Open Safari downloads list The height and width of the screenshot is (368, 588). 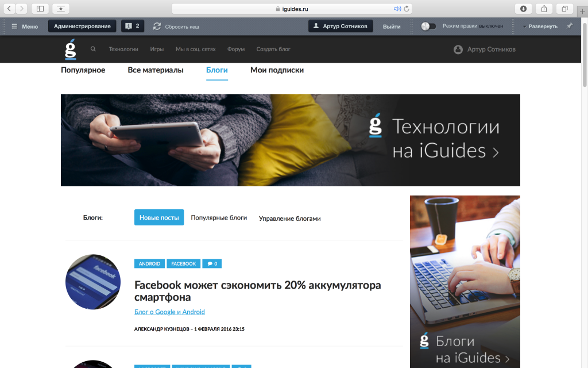click(x=524, y=9)
